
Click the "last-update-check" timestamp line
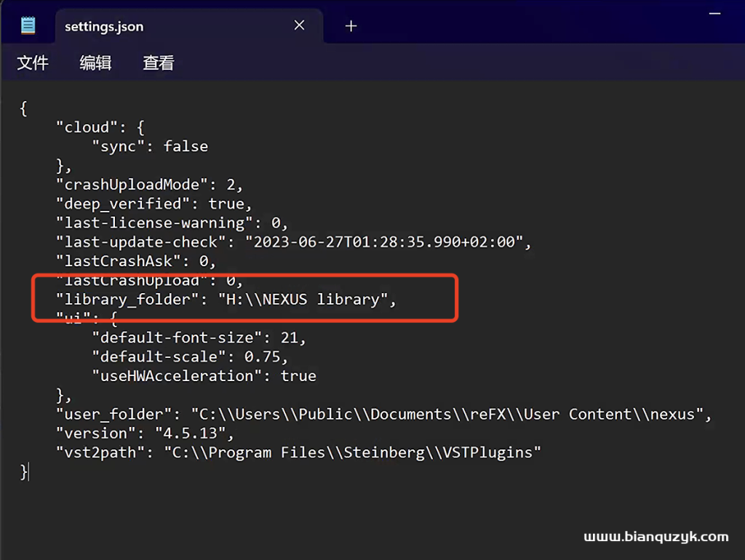(293, 242)
